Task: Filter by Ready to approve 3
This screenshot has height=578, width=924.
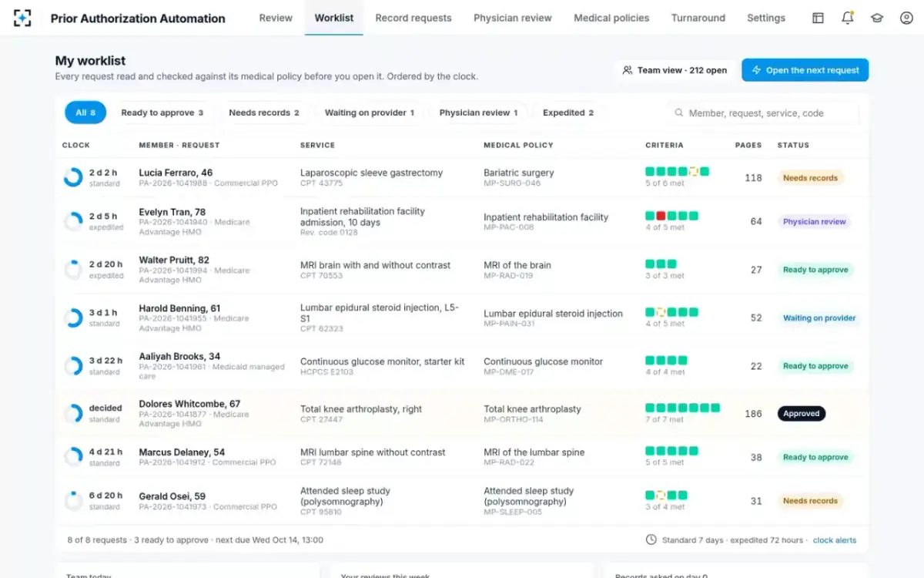Action: click(x=162, y=113)
